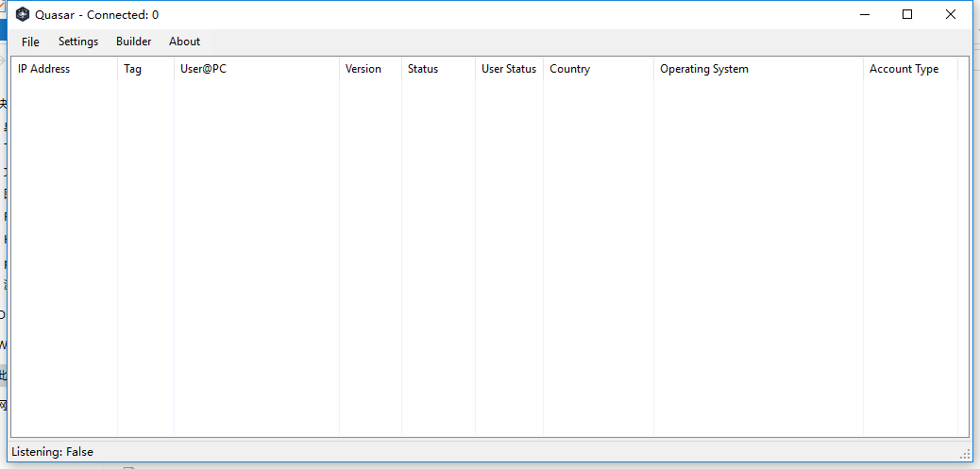
Task: Click the 'Quasar - Connected: 0' title text
Action: (97, 15)
